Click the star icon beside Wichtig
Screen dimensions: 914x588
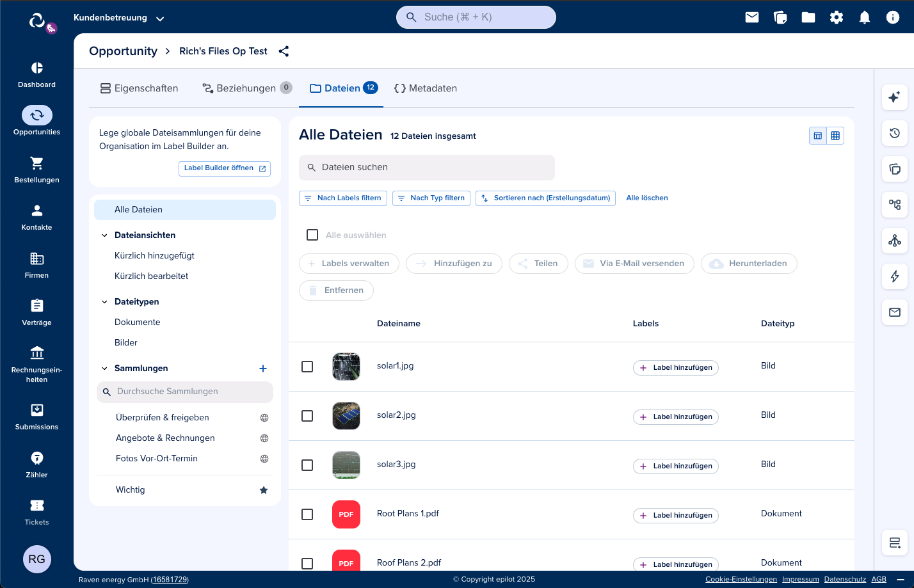click(263, 489)
